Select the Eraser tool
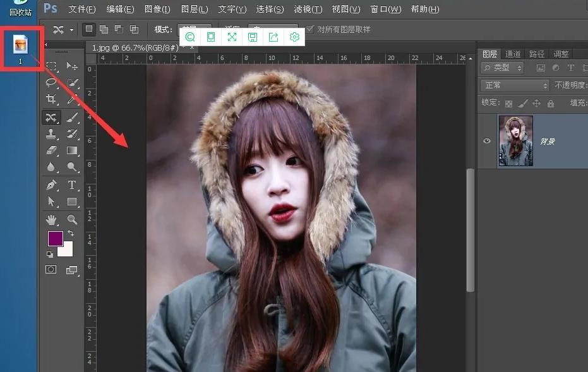The image size is (588, 372). pyautogui.click(x=51, y=150)
